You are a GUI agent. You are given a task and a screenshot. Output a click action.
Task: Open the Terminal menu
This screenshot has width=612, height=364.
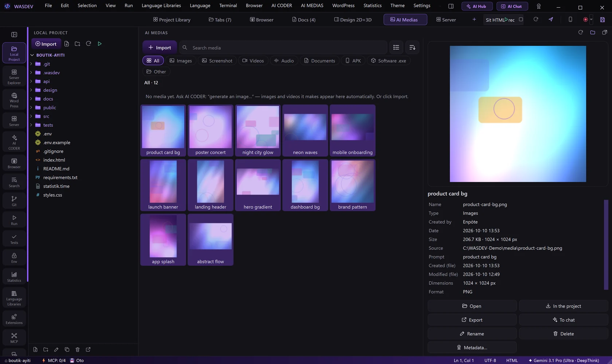click(x=228, y=5)
